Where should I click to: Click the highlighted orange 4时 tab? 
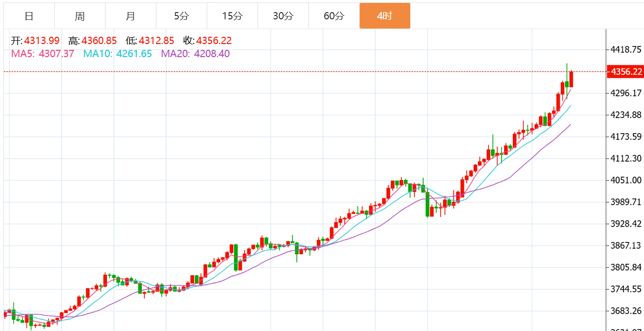384,16
